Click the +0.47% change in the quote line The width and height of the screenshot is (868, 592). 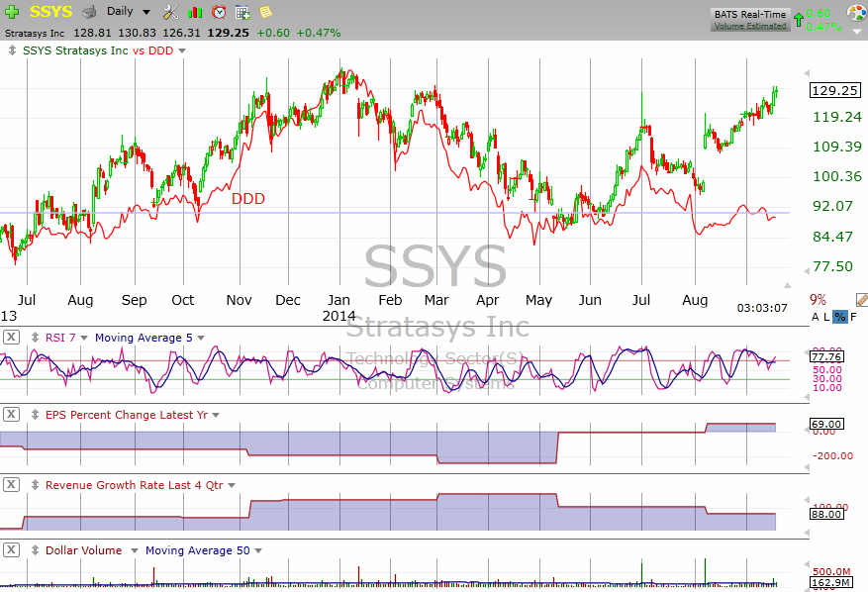[319, 33]
